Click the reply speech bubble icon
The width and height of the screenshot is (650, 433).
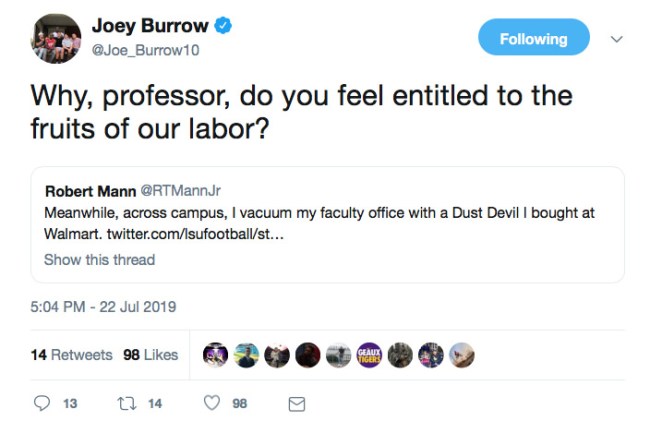point(42,403)
